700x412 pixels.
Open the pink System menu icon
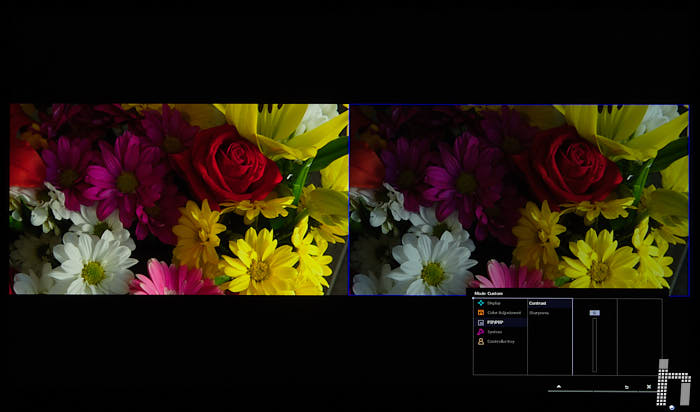[480, 332]
